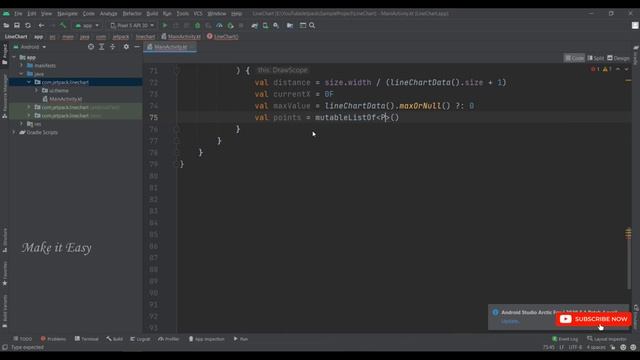Click Update link in notification

[x=510, y=322]
